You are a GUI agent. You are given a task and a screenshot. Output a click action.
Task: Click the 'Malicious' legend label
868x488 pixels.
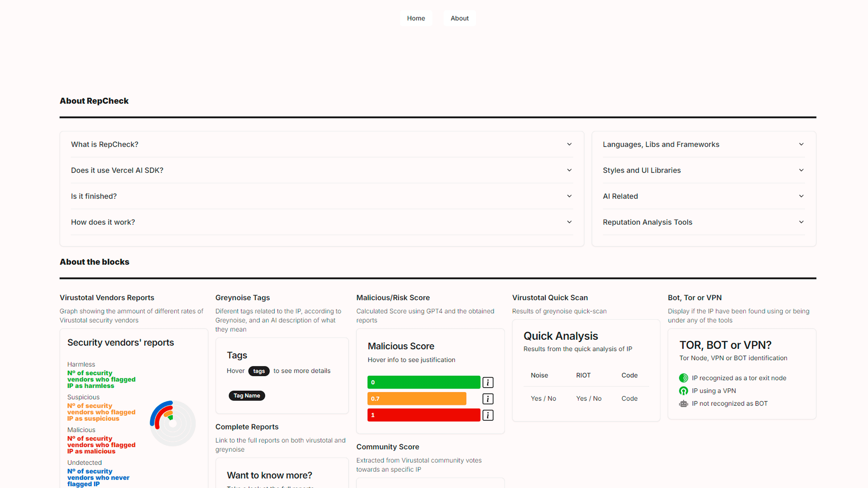coord(81,430)
